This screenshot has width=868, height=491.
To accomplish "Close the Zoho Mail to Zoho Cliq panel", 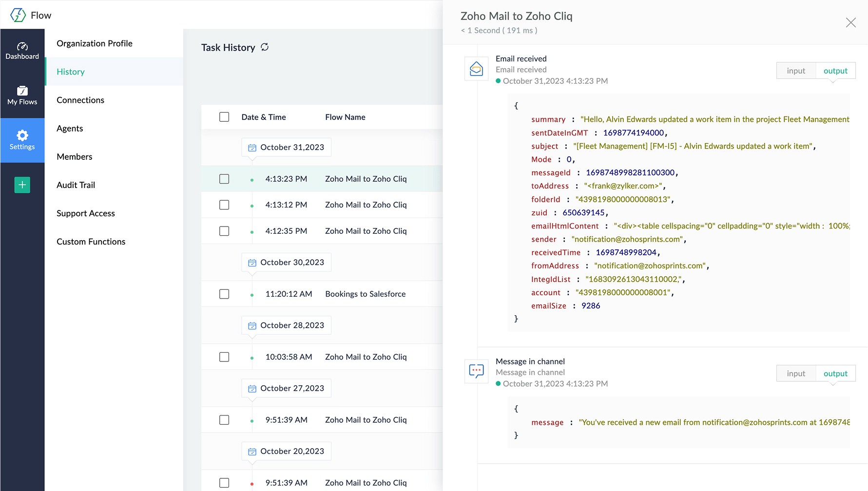I will click(x=850, y=22).
